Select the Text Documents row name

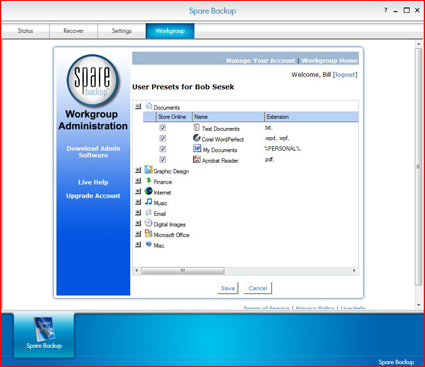pos(221,129)
